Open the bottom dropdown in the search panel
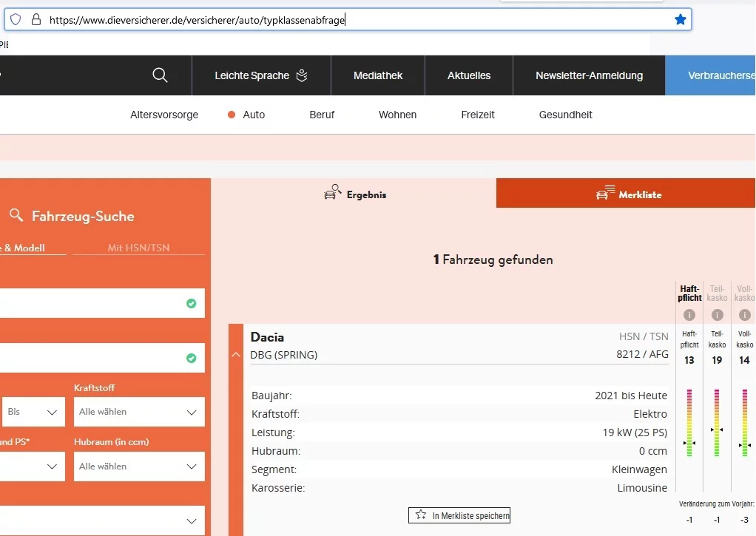 [x=102, y=520]
